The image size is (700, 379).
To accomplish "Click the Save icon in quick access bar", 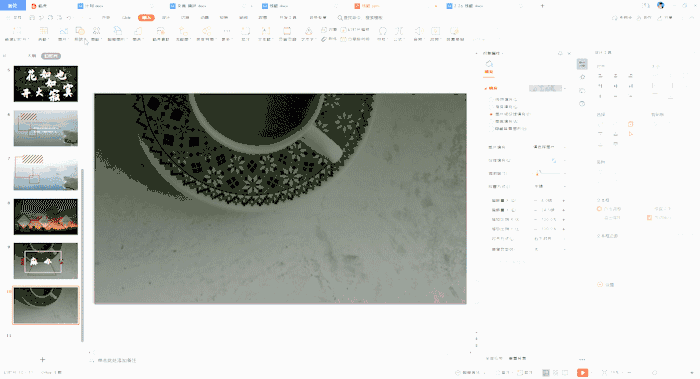I will tap(32, 18).
